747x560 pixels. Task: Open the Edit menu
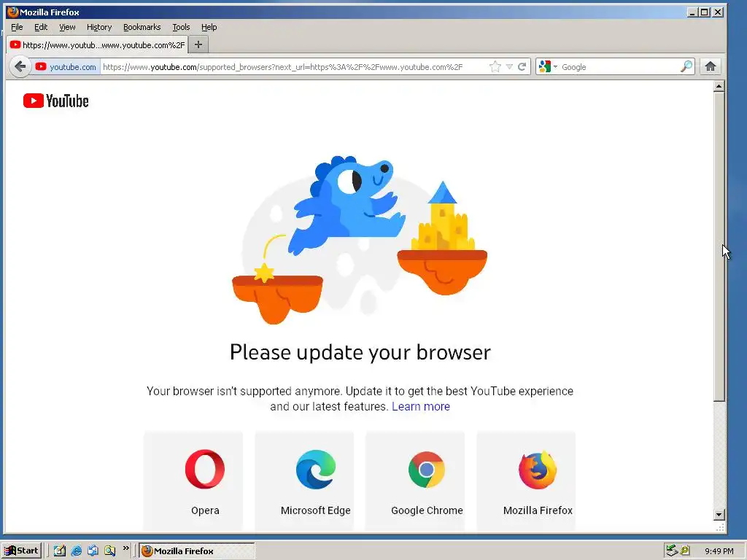(x=41, y=27)
